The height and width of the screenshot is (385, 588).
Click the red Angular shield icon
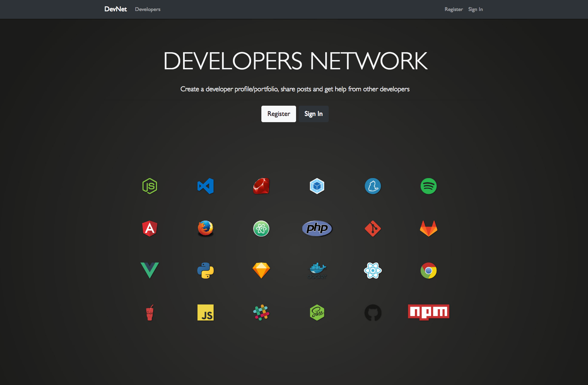(150, 228)
